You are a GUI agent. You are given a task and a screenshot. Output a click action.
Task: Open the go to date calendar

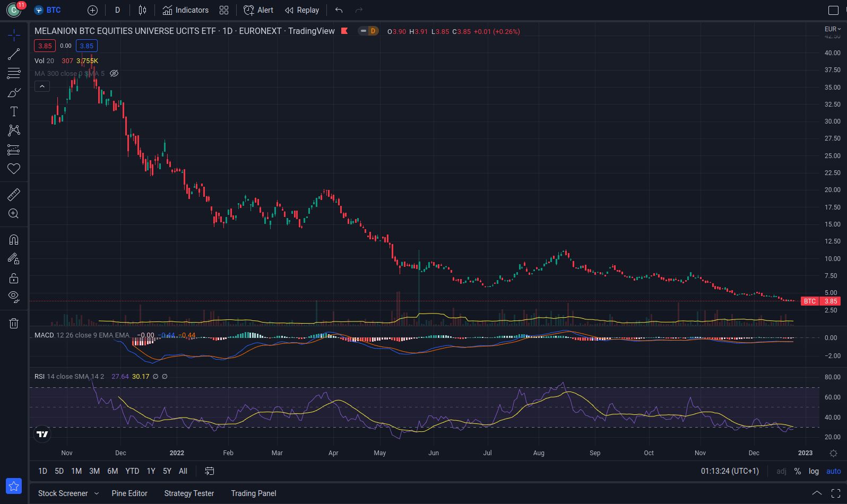210,471
